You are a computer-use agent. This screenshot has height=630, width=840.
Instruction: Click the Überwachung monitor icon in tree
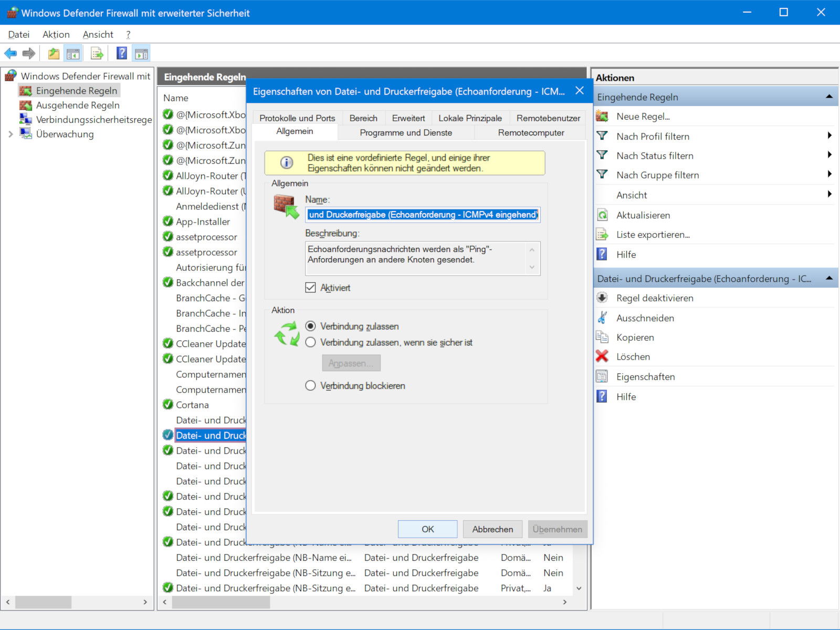[x=26, y=133]
